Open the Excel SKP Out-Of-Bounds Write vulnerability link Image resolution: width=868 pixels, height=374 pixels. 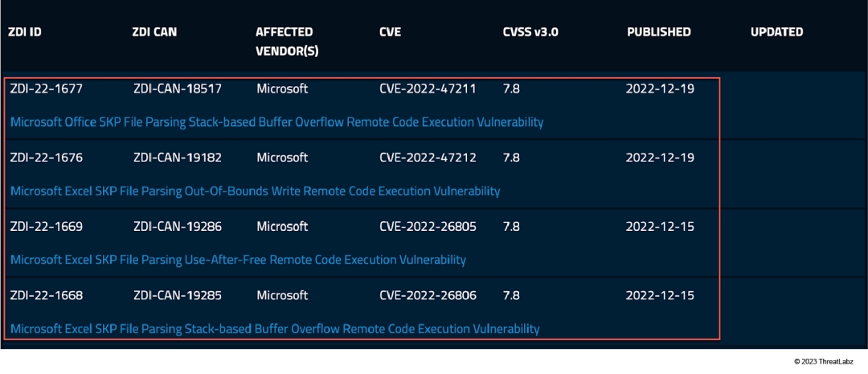255,191
